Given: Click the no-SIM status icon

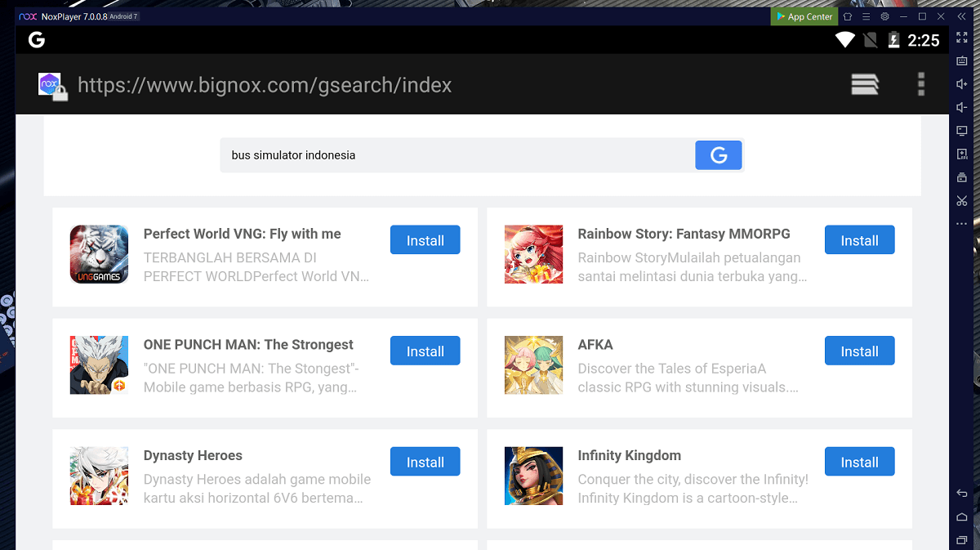Looking at the screenshot, I should [x=871, y=40].
